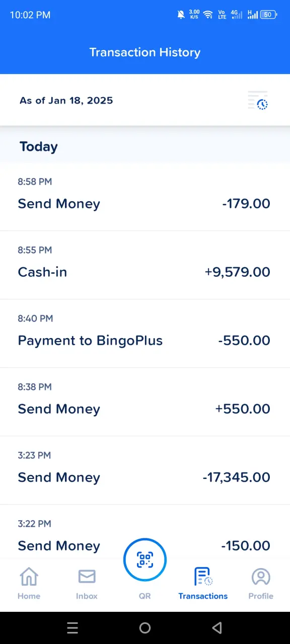The height and width of the screenshot is (644, 290).
Task: Tap the battery indicator in status bar
Action: point(268,15)
